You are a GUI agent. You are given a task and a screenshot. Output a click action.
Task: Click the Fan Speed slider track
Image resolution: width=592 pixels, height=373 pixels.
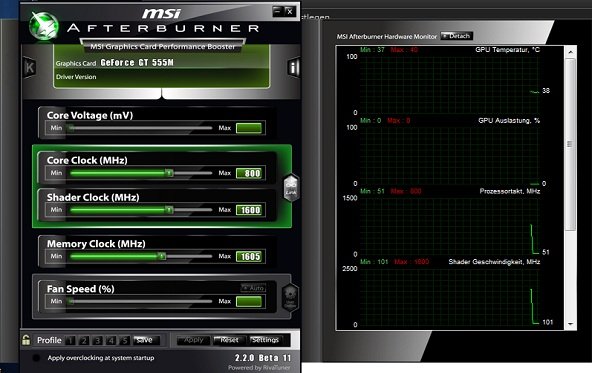coord(140,301)
